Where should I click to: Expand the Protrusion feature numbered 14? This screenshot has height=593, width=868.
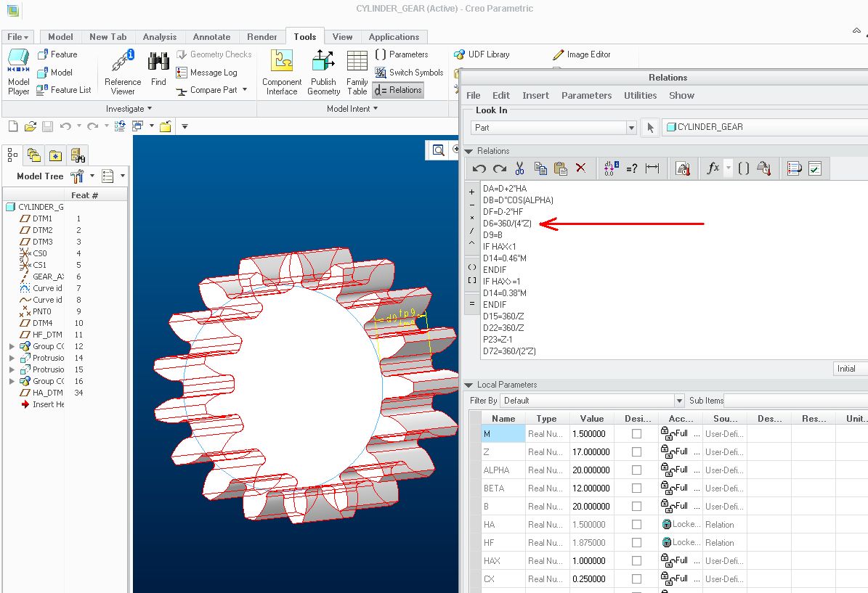coord(12,358)
